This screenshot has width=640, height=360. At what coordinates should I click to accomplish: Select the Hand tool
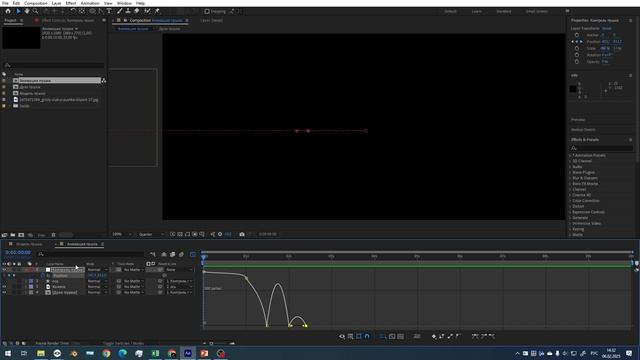click(27, 11)
